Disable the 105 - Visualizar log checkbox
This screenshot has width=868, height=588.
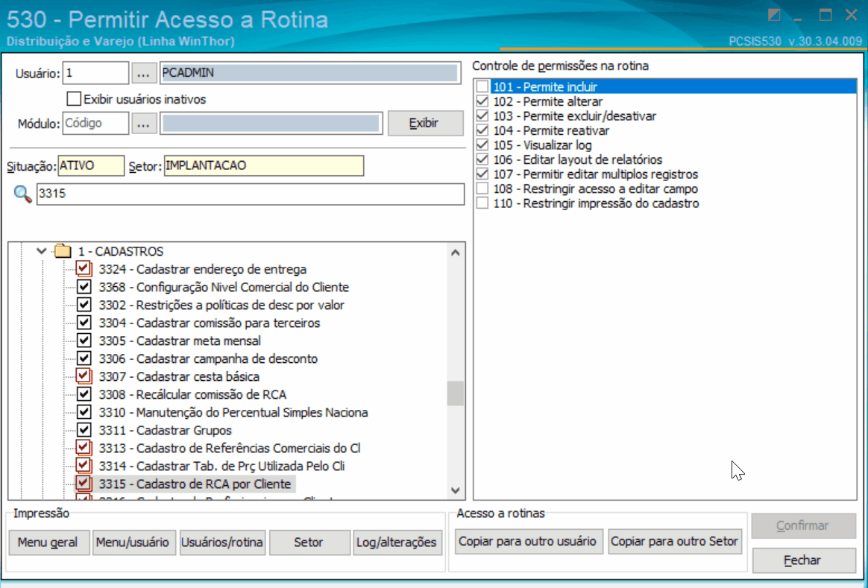pos(482,145)
